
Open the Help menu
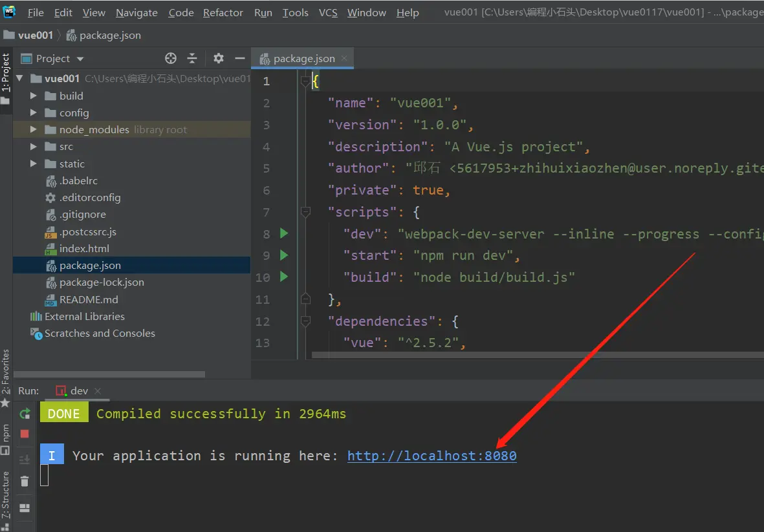point(408,13)
